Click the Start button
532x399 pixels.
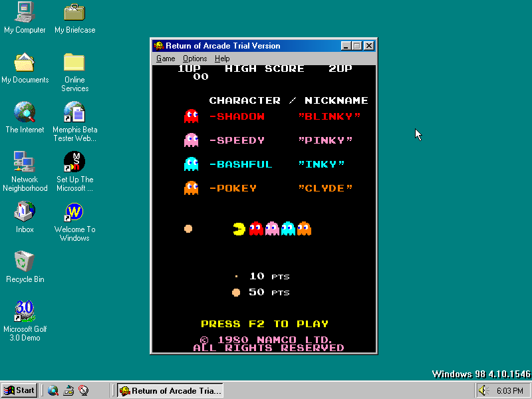[x=19, y=390]
